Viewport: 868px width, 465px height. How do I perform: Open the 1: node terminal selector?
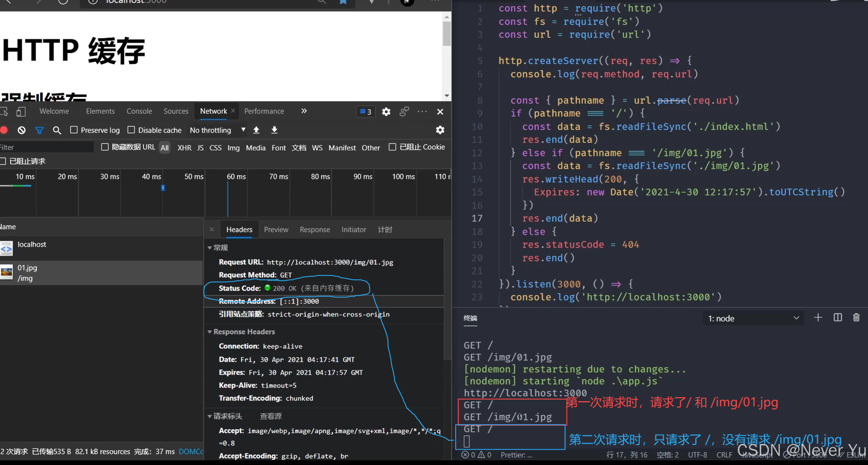(753, 318)
